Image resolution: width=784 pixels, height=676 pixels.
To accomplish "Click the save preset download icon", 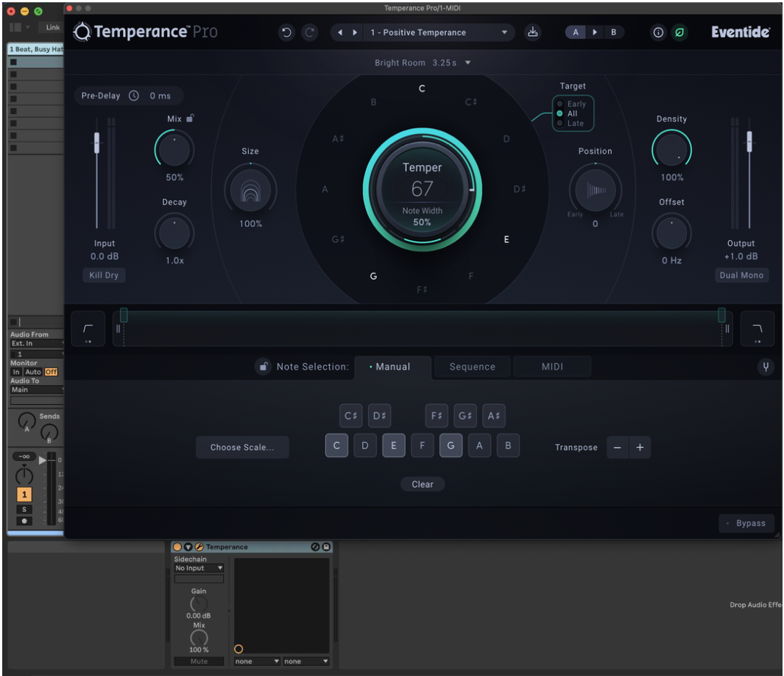I will tap(533, 32).
